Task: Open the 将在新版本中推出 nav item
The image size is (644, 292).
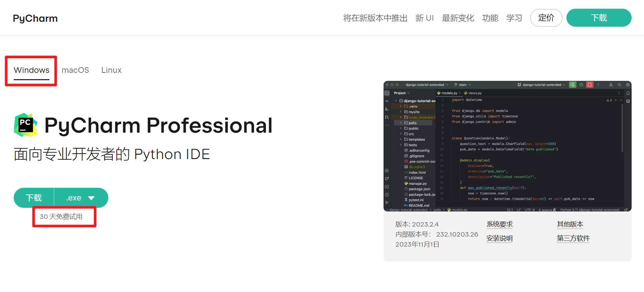Action: point(375,18)
